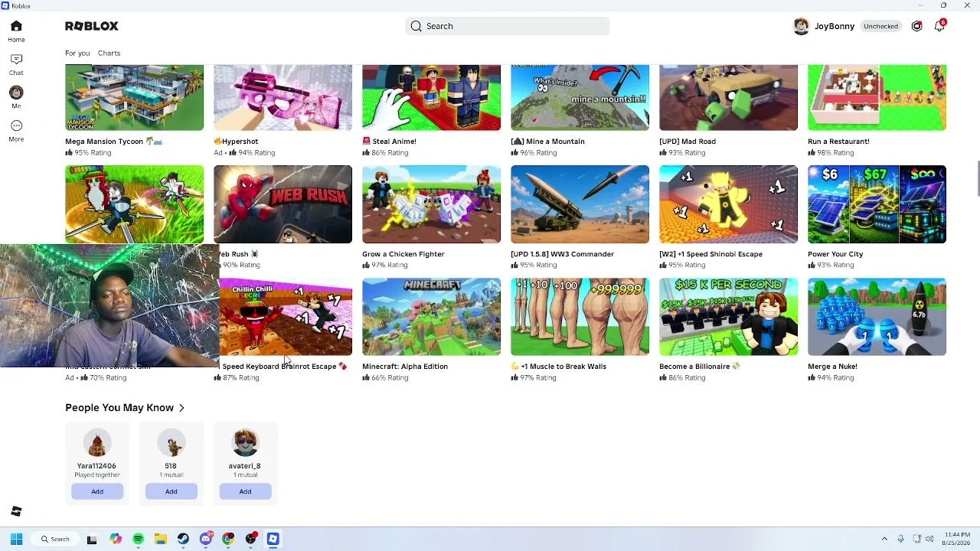Open Discord from the taskbar

(205, 539)
